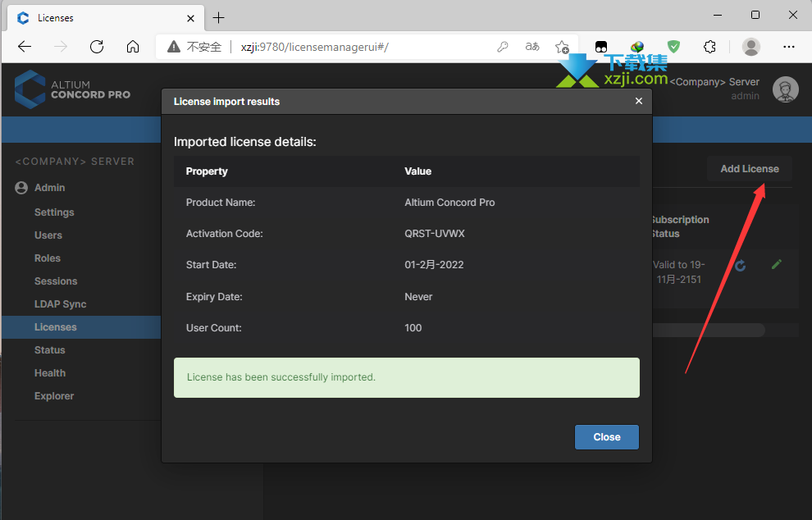
Task: Click the green edit pencil icon
Action: pos(776,265)
